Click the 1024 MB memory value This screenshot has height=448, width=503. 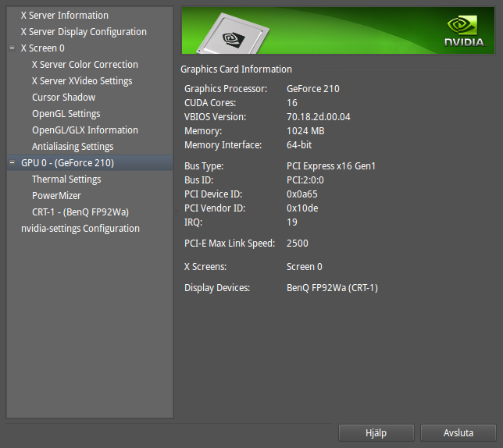[305, 131]
